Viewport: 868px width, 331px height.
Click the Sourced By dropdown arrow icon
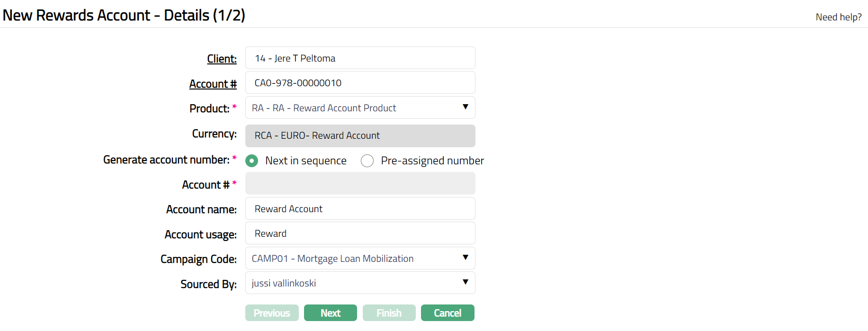pos(465,282)
